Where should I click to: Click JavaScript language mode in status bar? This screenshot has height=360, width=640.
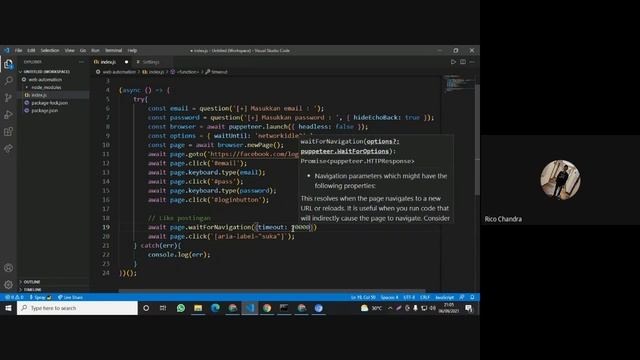click(x=444, y=297)
